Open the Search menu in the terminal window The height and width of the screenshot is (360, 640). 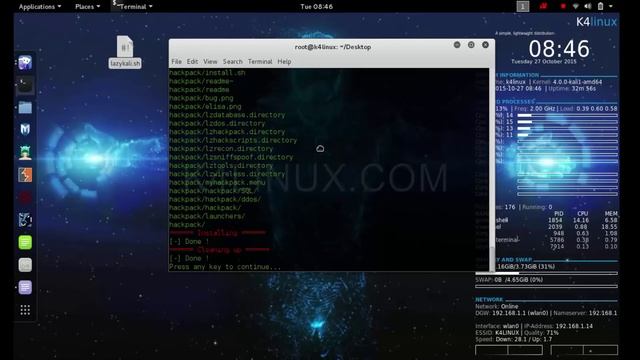pos(233,62)
